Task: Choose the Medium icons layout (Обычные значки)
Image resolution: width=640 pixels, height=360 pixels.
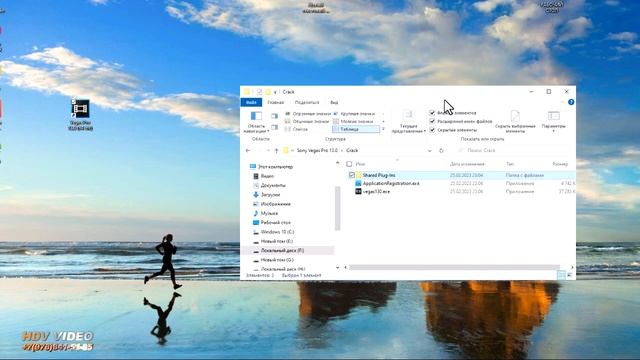Action: click(307, 122)
